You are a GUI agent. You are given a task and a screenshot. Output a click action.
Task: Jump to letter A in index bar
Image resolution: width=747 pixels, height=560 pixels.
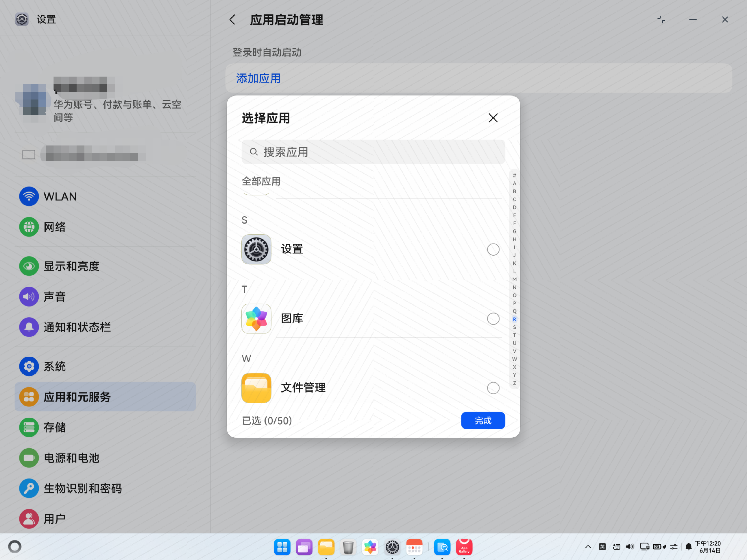pos(514,183)
